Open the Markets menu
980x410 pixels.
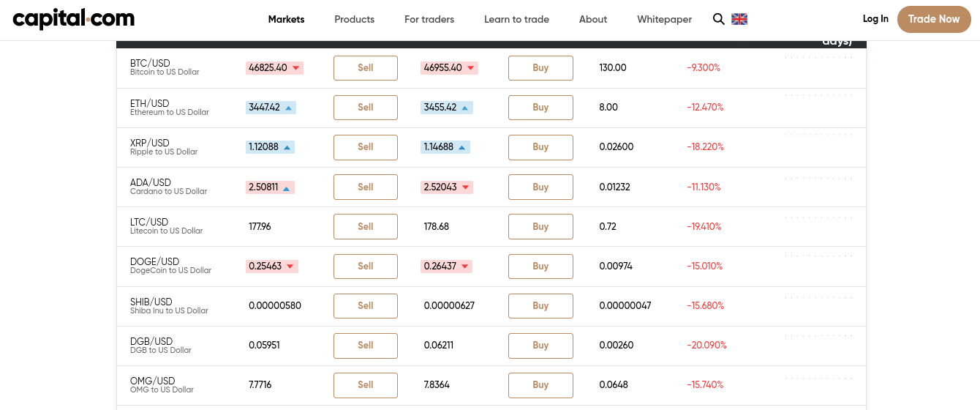click(286, 19)
